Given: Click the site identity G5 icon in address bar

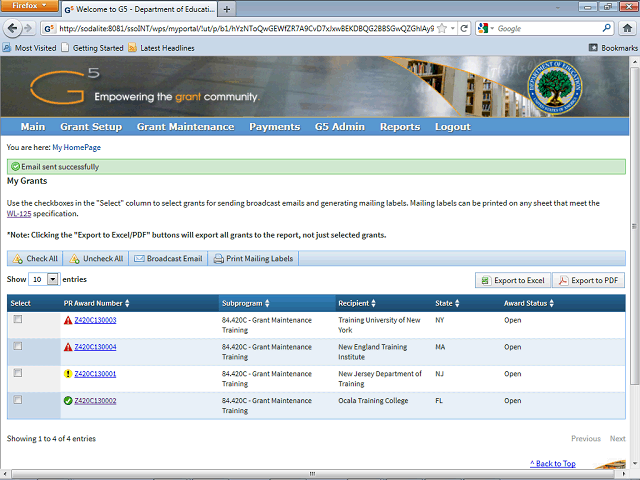Looking at the screenshot, I should click(49, 28).
